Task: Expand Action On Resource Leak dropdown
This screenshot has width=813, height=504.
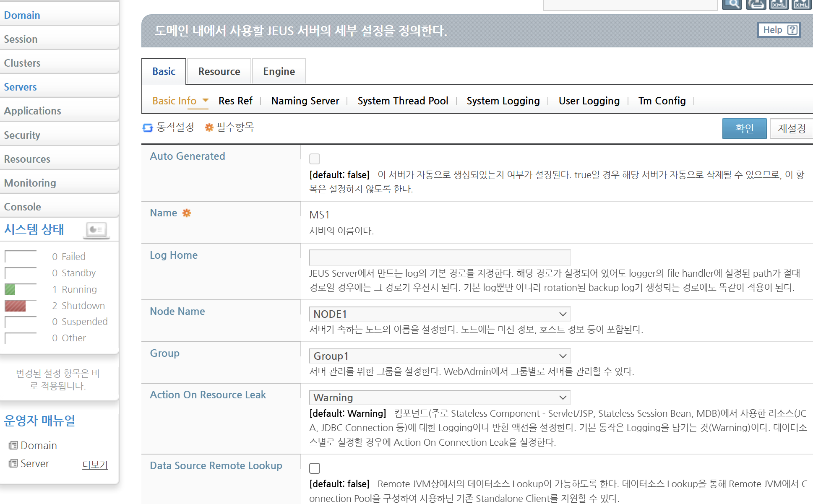Action: (440, 397)
